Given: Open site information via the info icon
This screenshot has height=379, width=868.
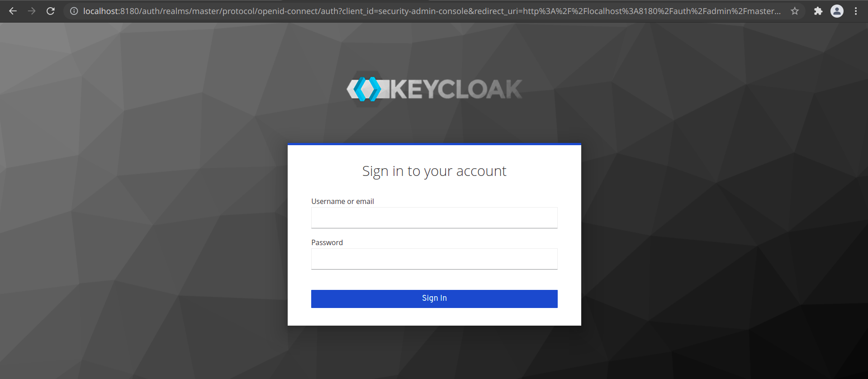Looking at the screenshot, I should [73, 11].
